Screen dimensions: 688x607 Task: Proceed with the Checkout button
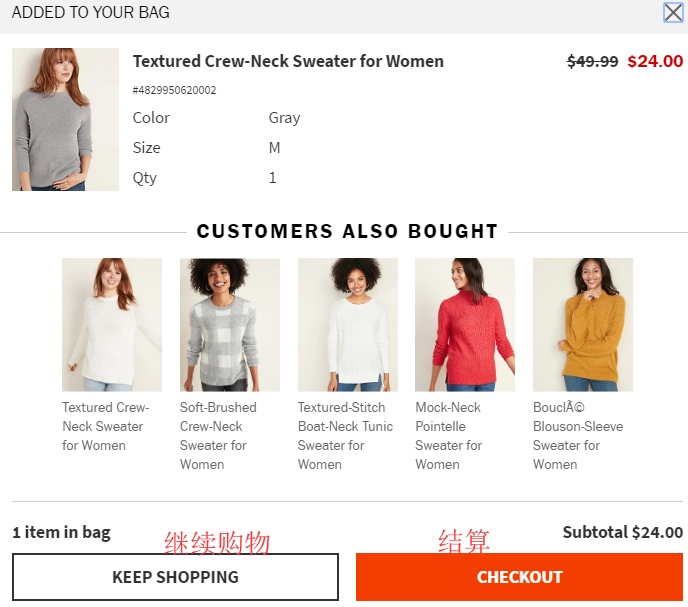[519, 577]
